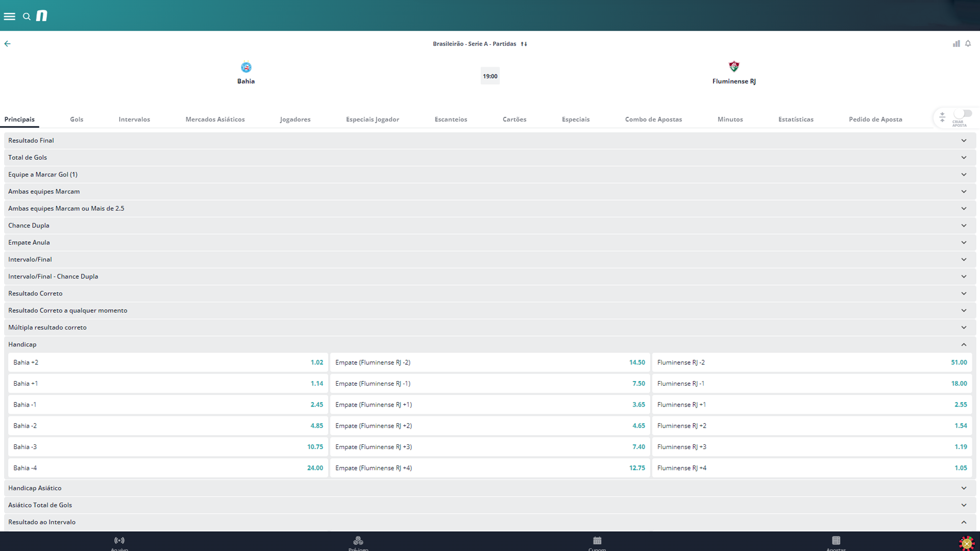The height and width of the screenshot is (551, 980).
Task: Choose Empate (Fluminense RJ +3) at 7.40
Action: (x=490, y=447)
